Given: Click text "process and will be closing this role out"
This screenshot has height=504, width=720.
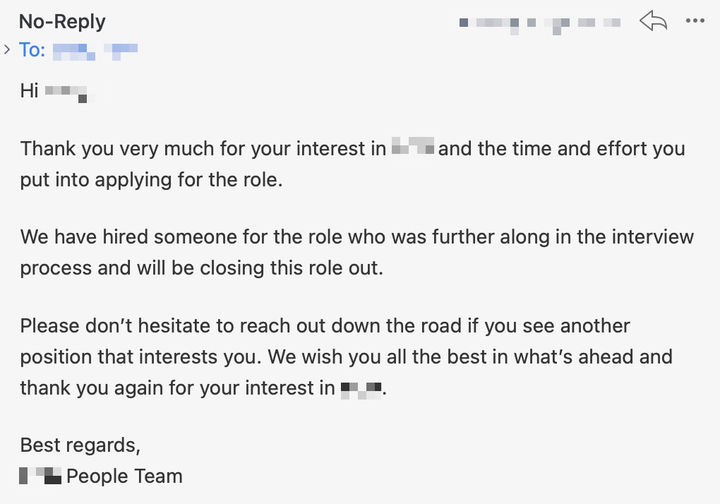Looking at the screenshot, I should (x=202, y=268).
